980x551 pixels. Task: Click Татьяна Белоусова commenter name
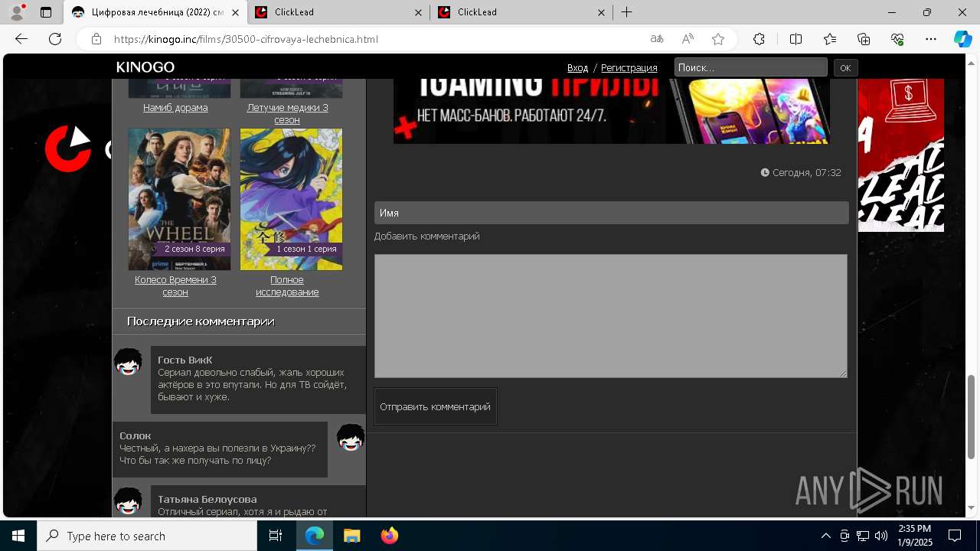[207, 499]
